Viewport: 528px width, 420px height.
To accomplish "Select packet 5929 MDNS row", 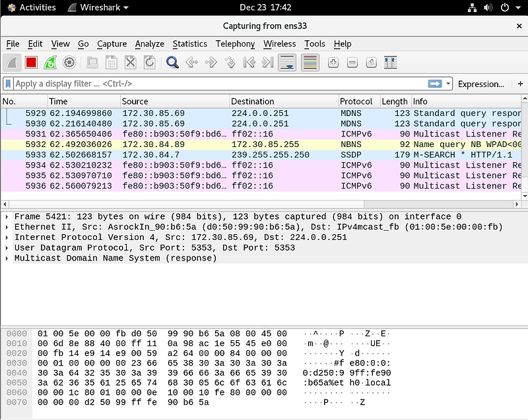I will click(x=261, y=113).
